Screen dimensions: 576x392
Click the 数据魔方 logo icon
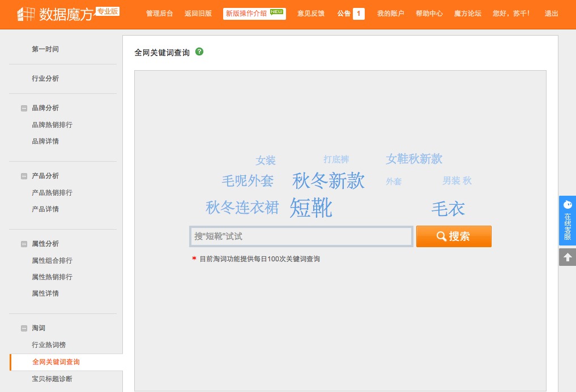tap(26, 14)
